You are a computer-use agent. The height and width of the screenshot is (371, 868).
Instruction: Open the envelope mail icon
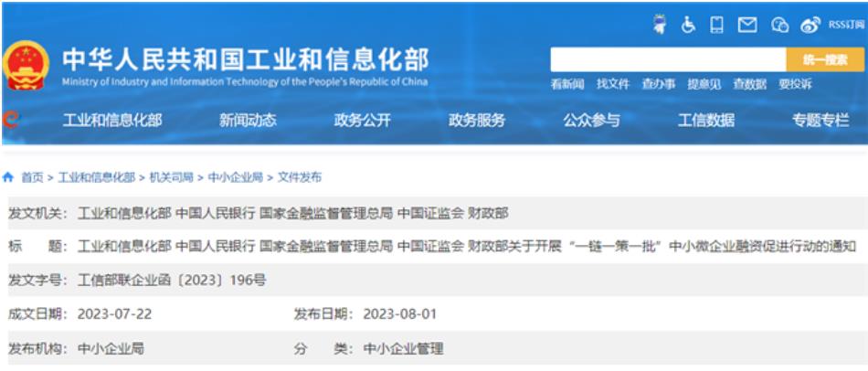click(x=748, y=25)
